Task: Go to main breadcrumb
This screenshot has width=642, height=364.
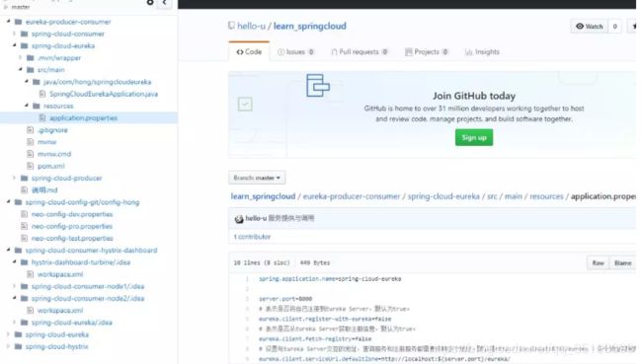Action: pyautogui.click(x=514, y=196)
